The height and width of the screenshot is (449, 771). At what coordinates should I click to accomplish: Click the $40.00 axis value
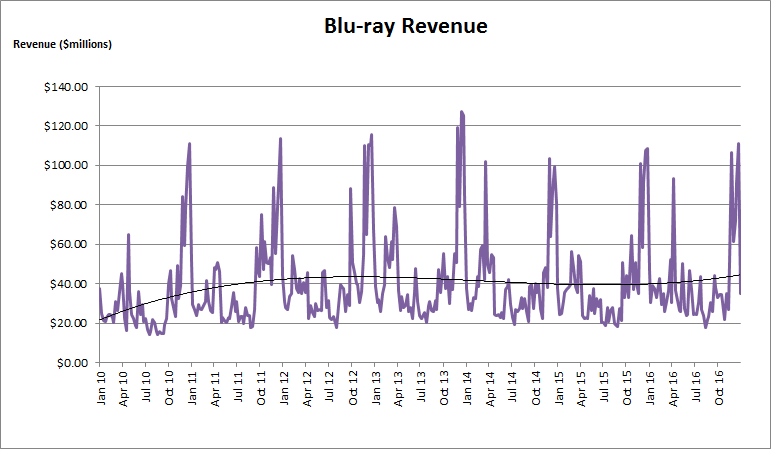68,284
